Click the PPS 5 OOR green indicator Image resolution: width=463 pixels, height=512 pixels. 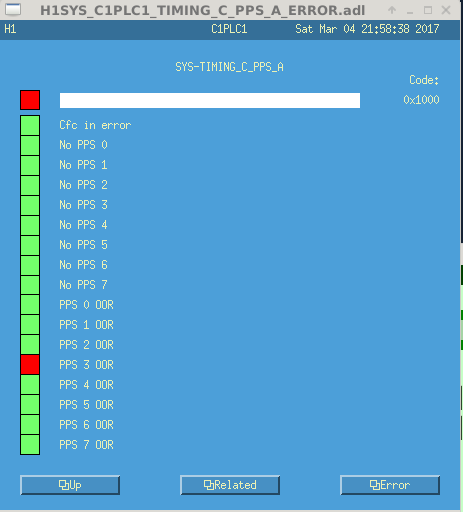tap(30, 404)
